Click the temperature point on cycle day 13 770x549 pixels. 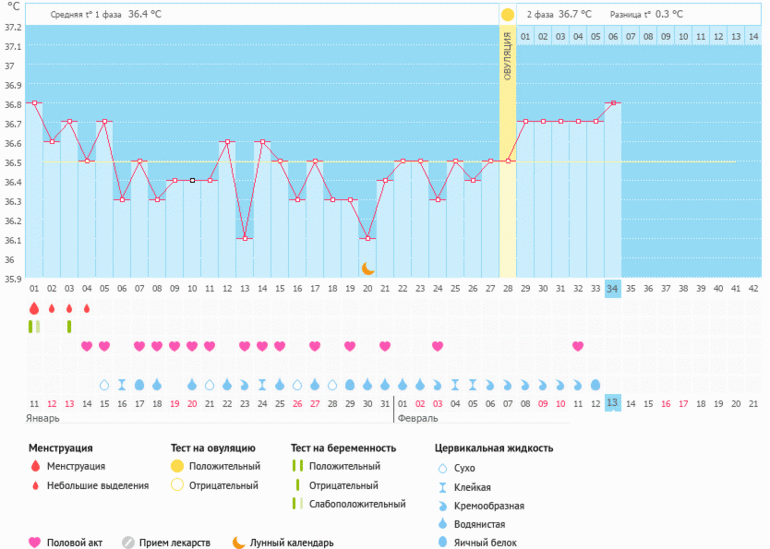tap(245, 238)
